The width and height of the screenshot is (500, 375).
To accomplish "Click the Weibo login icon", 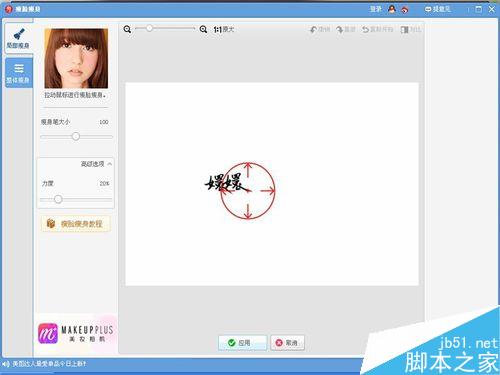I will click(x=405, y=9).
